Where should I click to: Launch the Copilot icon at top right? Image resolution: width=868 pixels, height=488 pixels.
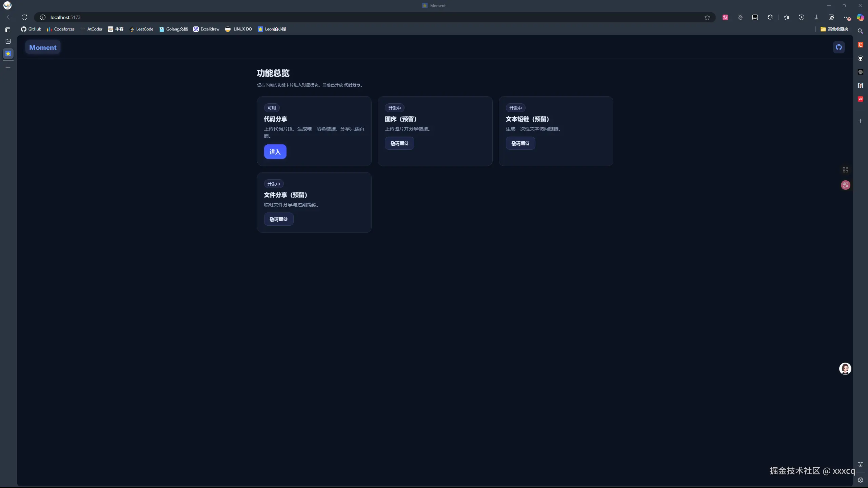(x=860, y=17)
